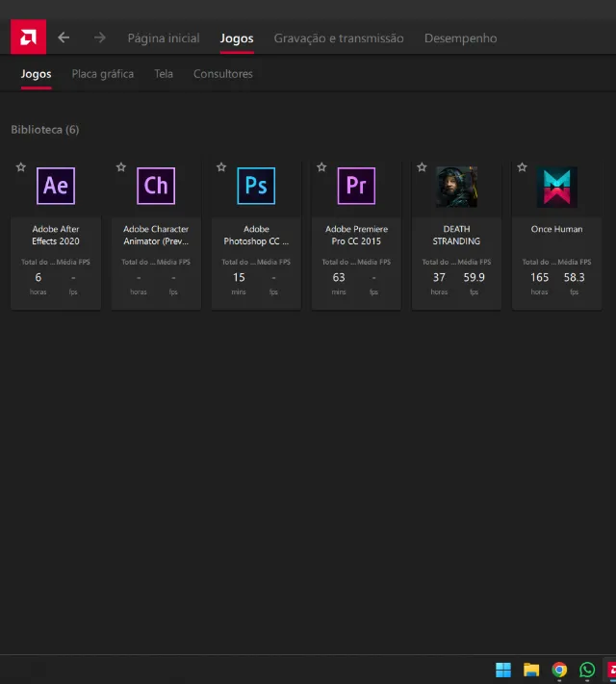Go back with the left arrow

[x=64, y=38]
